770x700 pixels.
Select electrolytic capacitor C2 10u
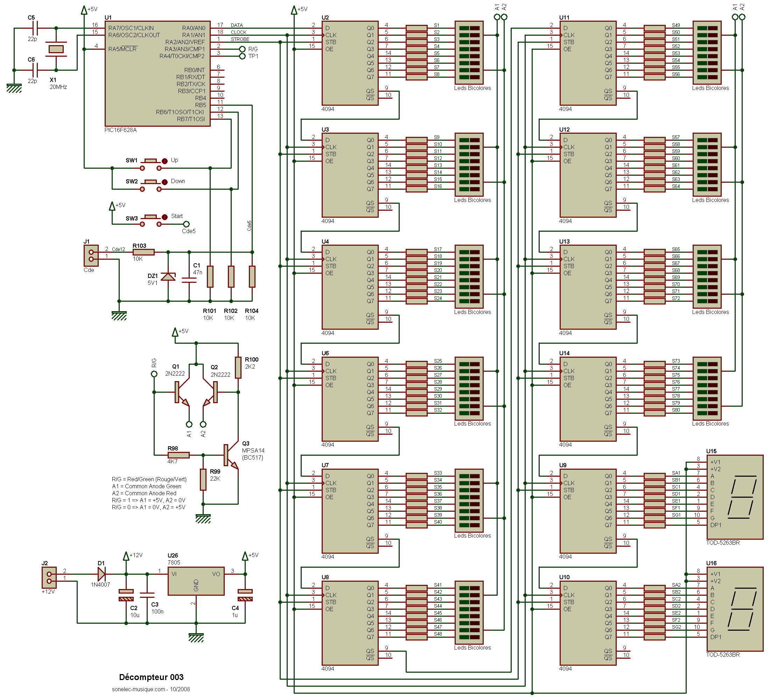[x=126, y=595]
